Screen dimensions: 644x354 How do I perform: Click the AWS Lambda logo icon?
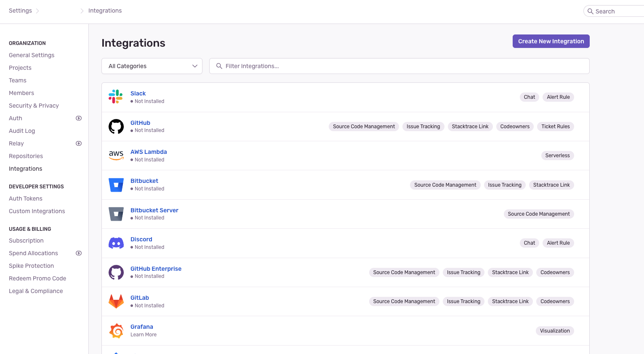coord(116,156)
